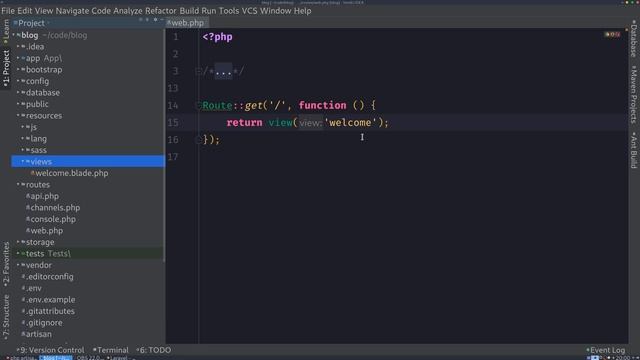Click the channels.php file icon
This screenshot has width=640, height=360.
[28, 207]
